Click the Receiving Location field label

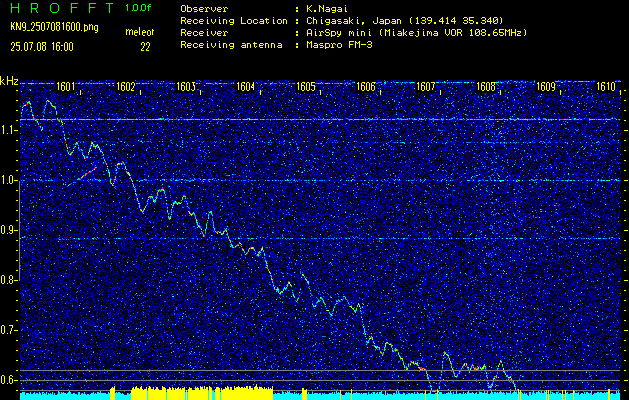point(234,21)
